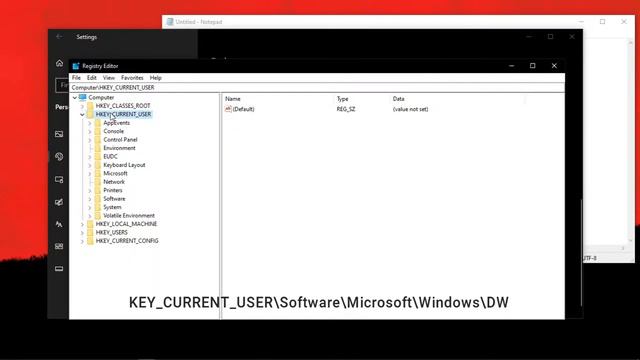
Task: Click the Console folder icon
Action: point(98,131)
